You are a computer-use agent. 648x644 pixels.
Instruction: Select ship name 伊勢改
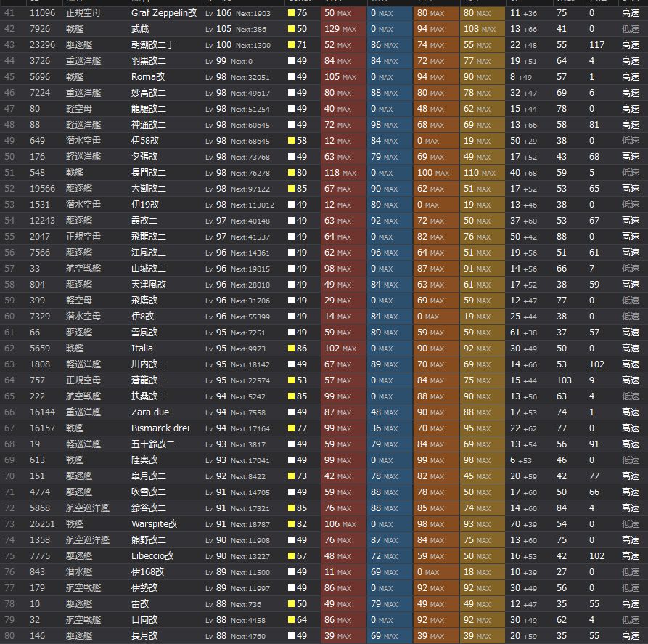click(x=144, y=588)
